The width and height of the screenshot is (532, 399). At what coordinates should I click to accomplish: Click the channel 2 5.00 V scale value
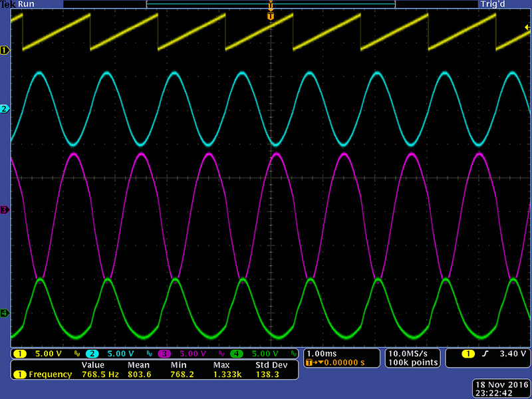click(120, 354)
